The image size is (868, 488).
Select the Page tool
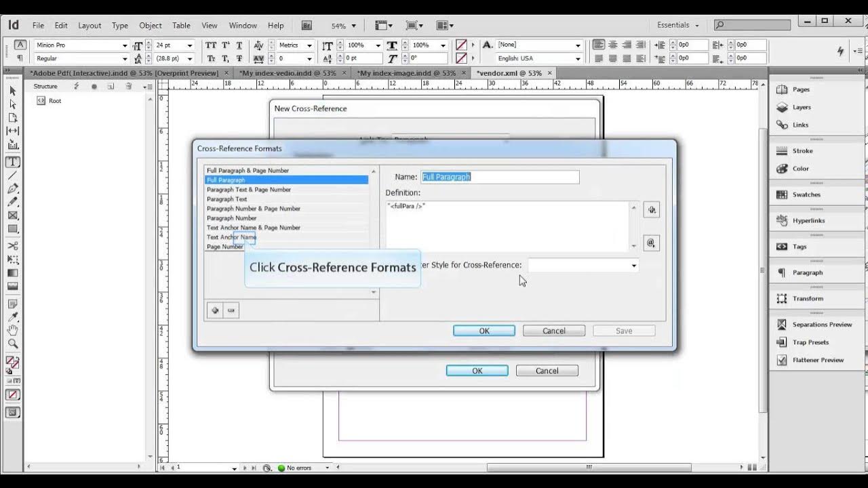coord(12,117)
